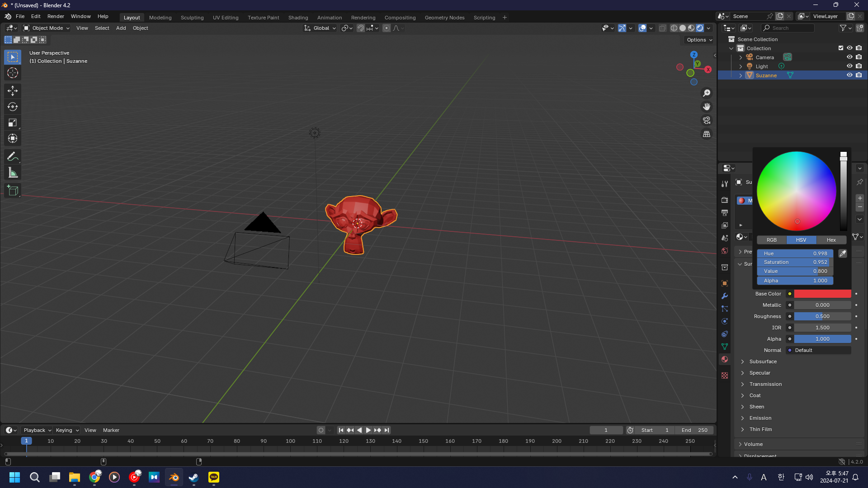This screenshot has width=868, height=488.
Task: Activate the Select Box tool
Action: tap(13, 57)
